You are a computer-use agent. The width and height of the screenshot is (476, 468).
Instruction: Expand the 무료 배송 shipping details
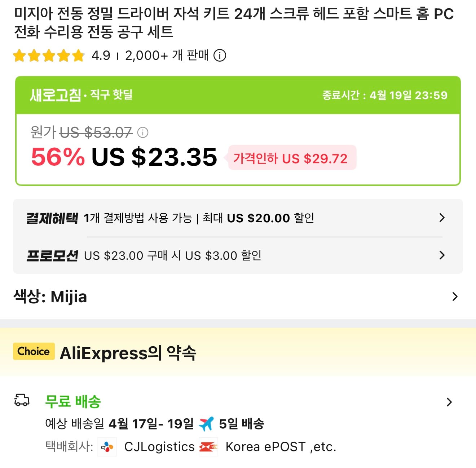[x=449, y=402]
